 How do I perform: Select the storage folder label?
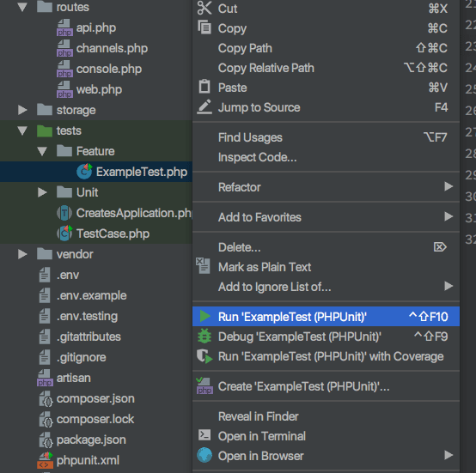76,110
